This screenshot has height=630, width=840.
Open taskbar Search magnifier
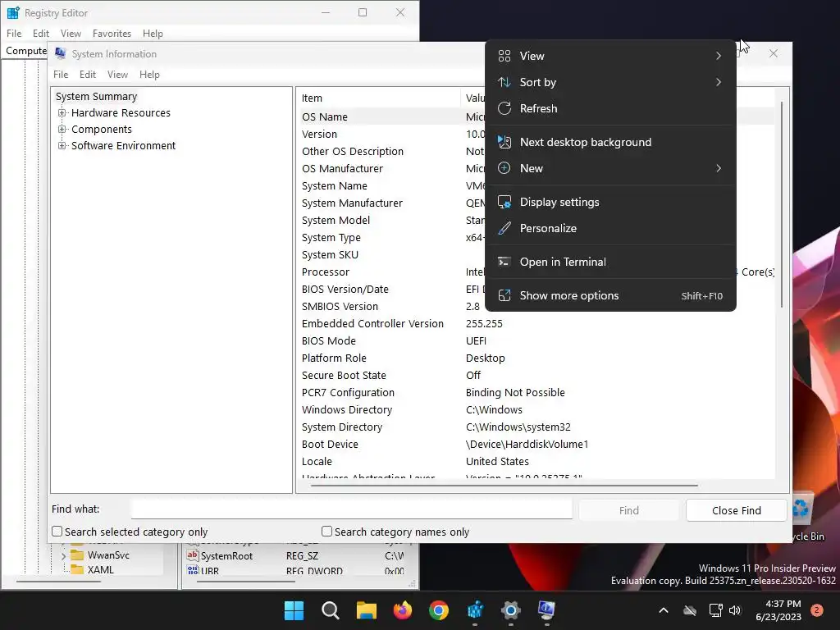pos(330,610)
